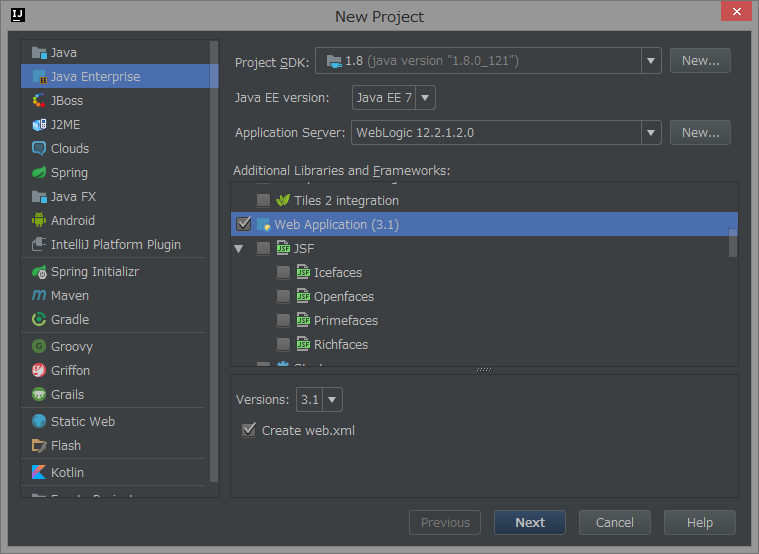Select the JBoss project type label
Screen dimensions: 759x554
pyautogui.click(x=67, y=100)
